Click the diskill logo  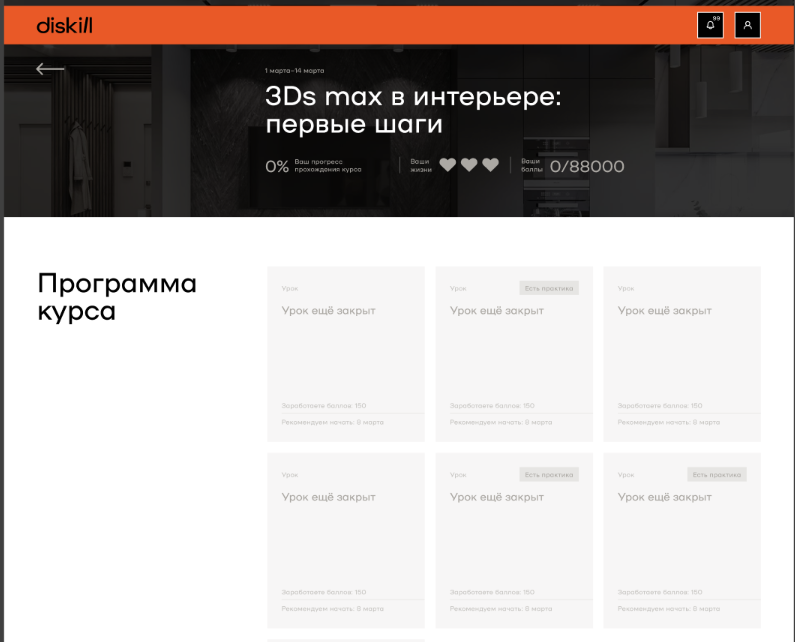(x=64, y=25)
